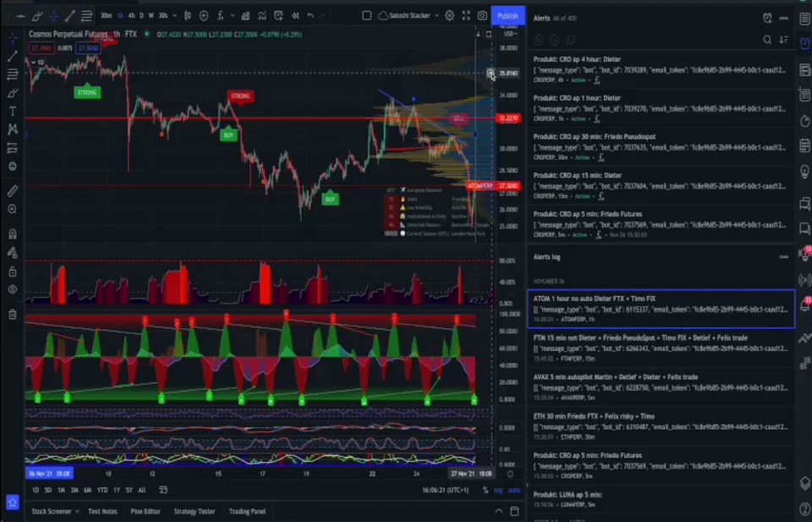Toggle the layout square checkbox in top toolbar
Image resolution: width=812 pixels, height=522 pixels.
(x=366, y=16)
